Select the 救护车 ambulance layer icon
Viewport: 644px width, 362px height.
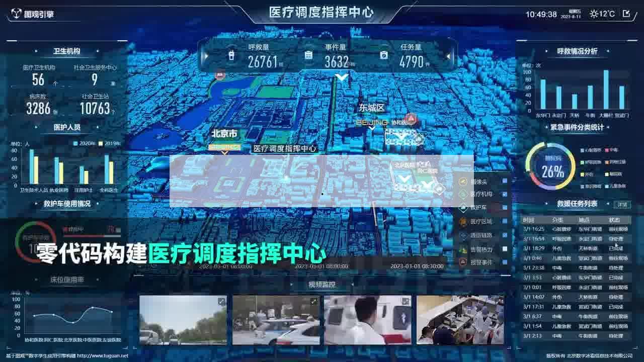(x=462, y=208)
